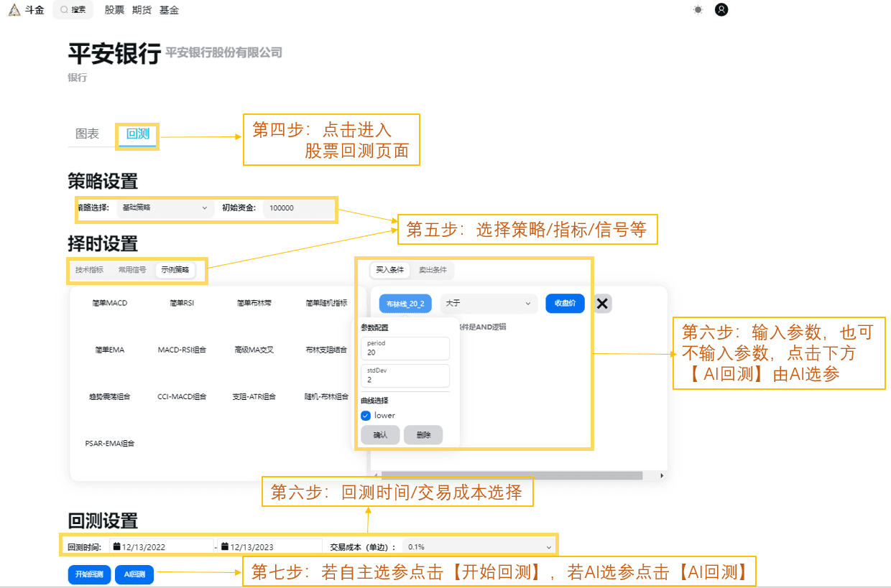Viewport: 891px width, 588px height.
Task: Open the calendar icon for end date
Action: (225, 547)
